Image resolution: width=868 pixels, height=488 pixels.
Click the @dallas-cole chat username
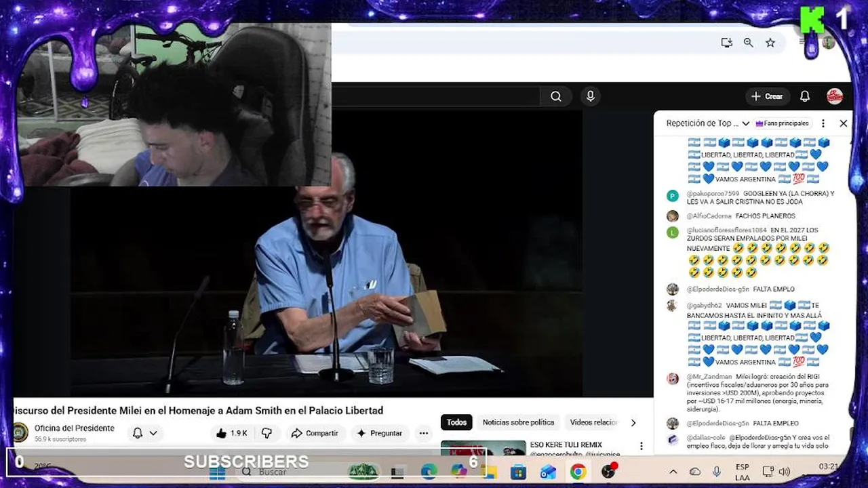click(x=705, y=437)
